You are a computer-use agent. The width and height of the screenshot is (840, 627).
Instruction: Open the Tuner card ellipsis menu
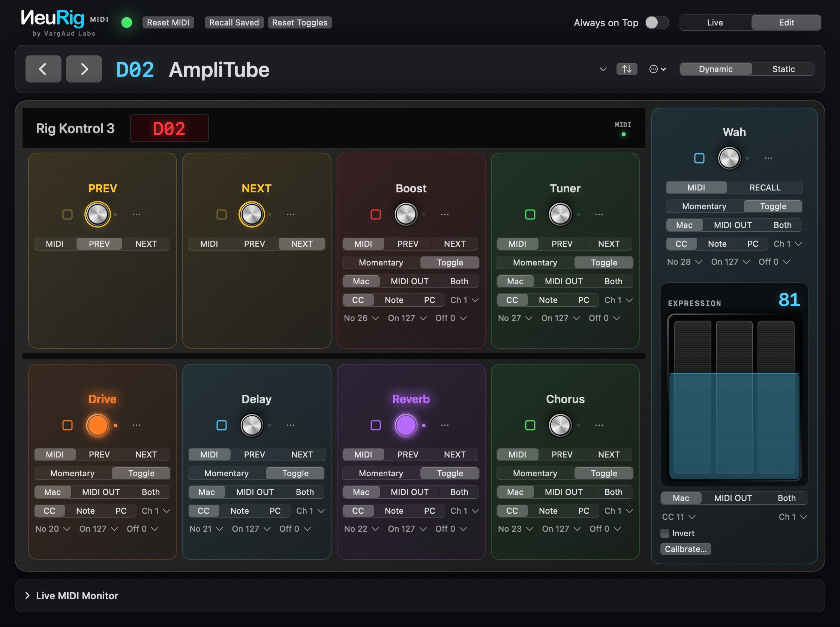click(599, 214)
